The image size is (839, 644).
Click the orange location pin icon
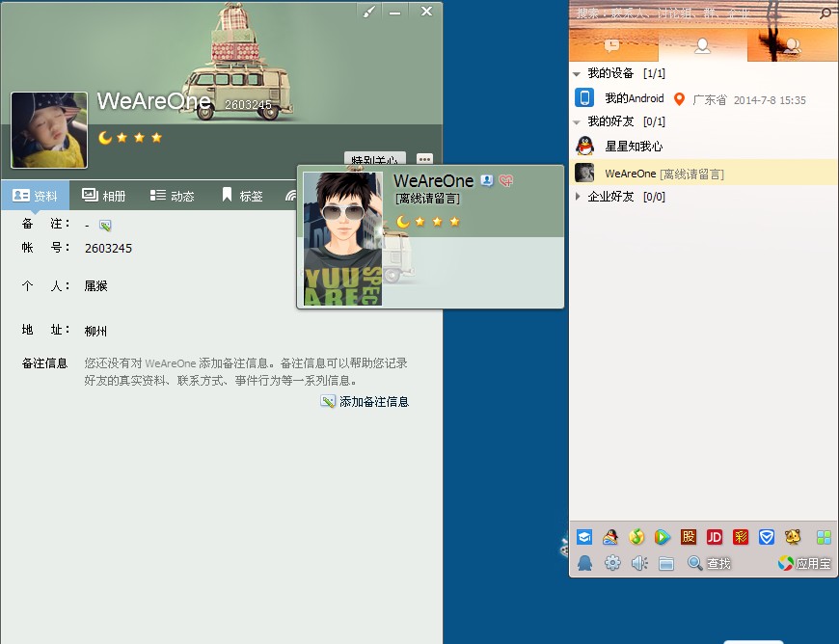679,99
